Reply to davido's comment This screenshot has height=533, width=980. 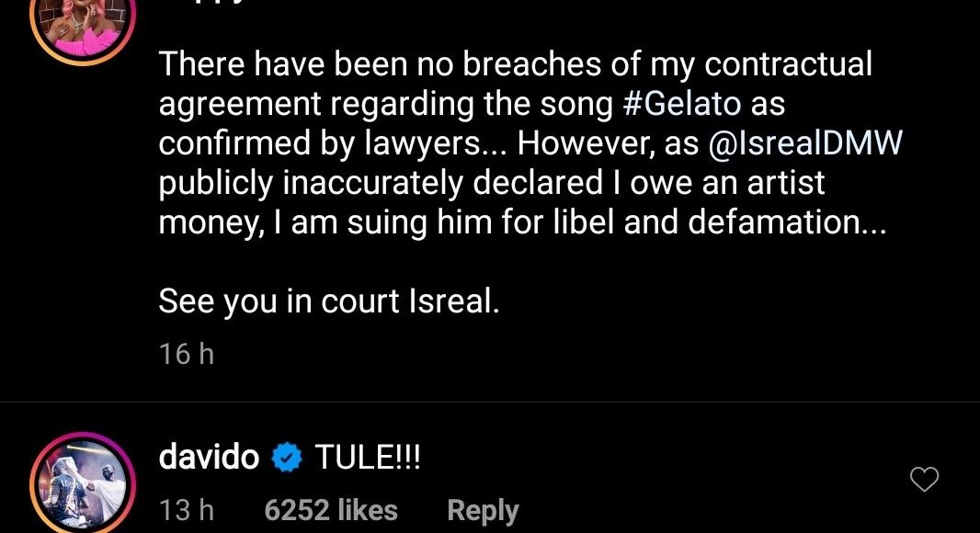(483, 510)
